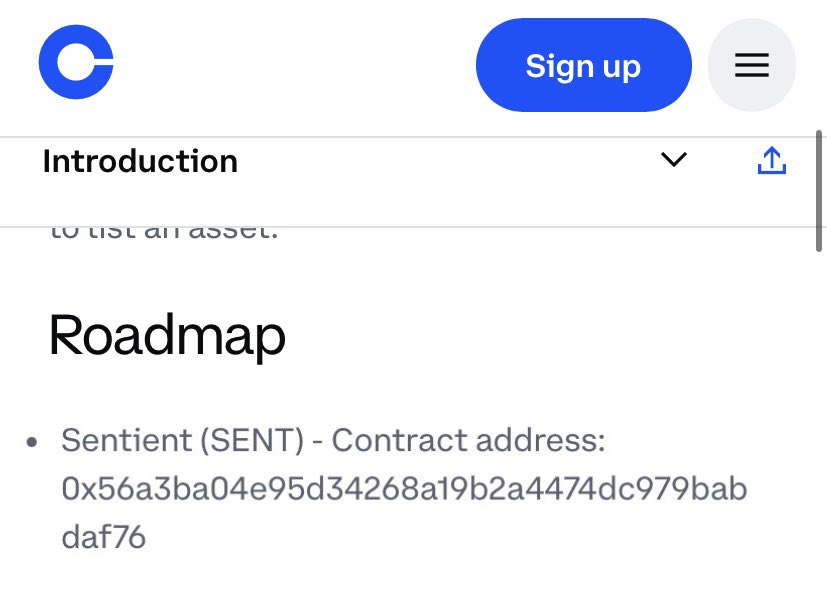Image resolution: width=827 pixels, height=607 pixels.
Task: Click the Introduction section title
Action: point(140,161)
